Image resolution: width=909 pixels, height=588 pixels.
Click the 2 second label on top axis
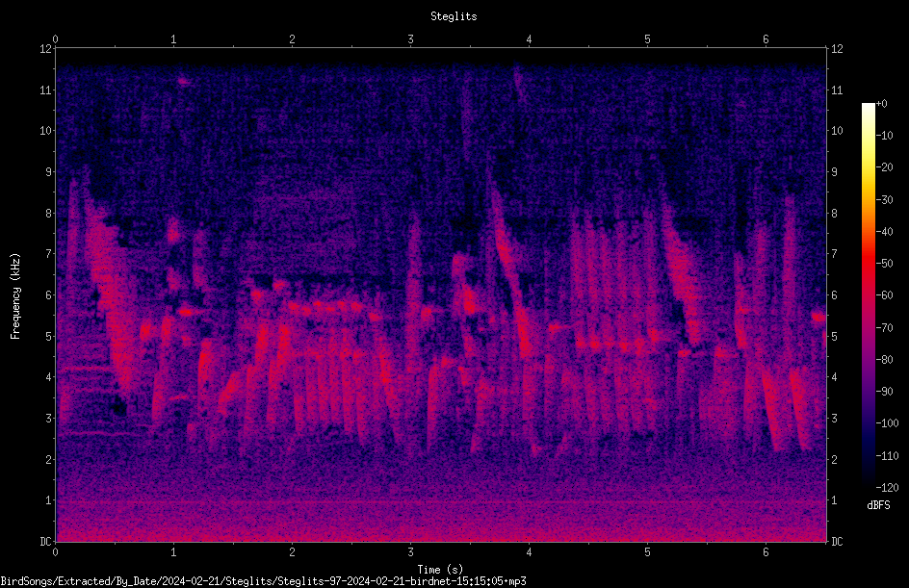[292, 39]
